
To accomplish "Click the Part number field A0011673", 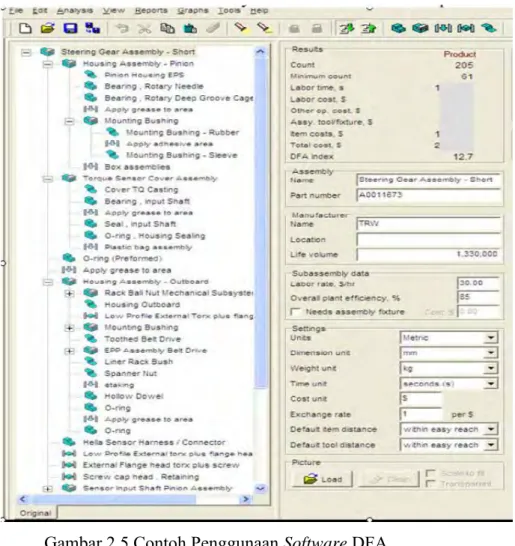I will (429, 195).
